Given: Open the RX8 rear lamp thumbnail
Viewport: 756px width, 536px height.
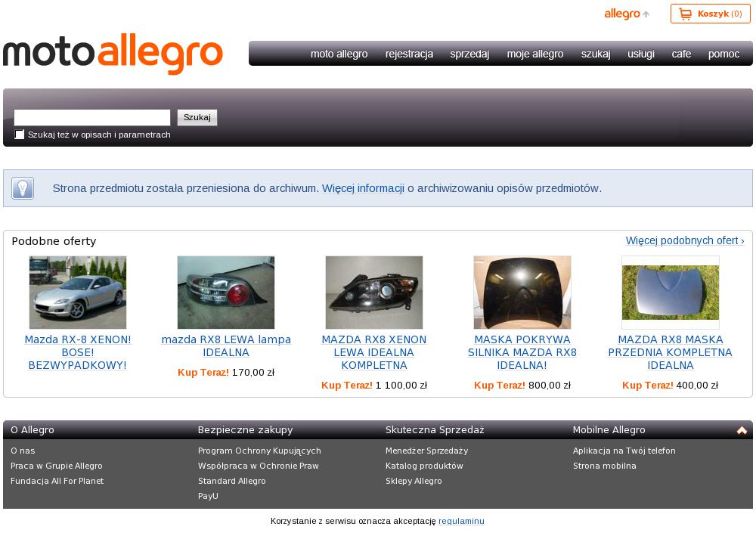Looking at the screenshot, I should [x=226, y=293].
